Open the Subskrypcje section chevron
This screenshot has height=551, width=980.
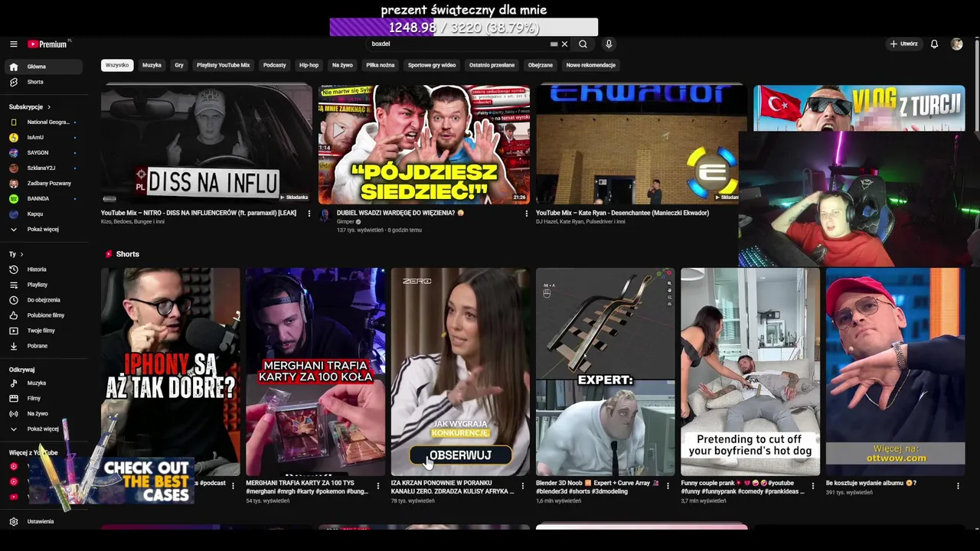coord(49,107)
